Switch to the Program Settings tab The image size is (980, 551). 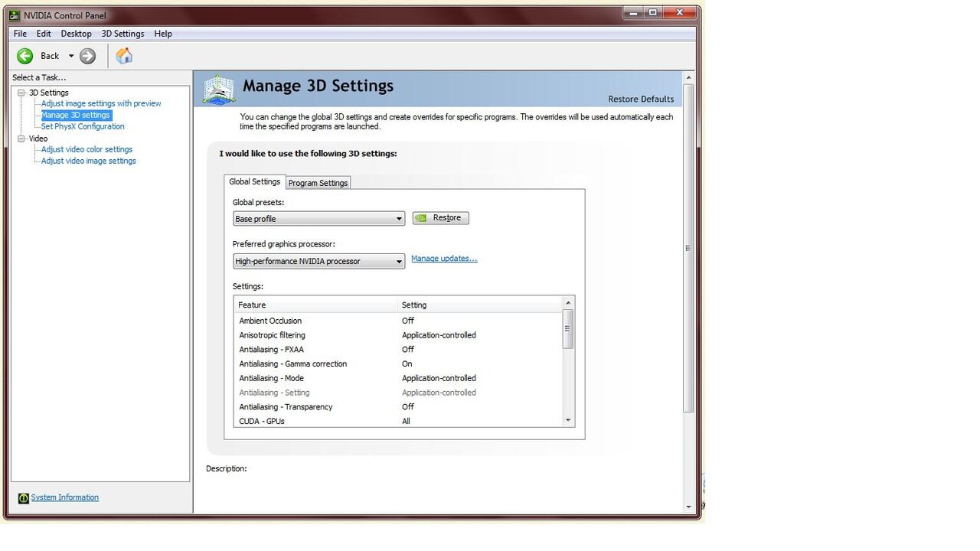(318, 183)
